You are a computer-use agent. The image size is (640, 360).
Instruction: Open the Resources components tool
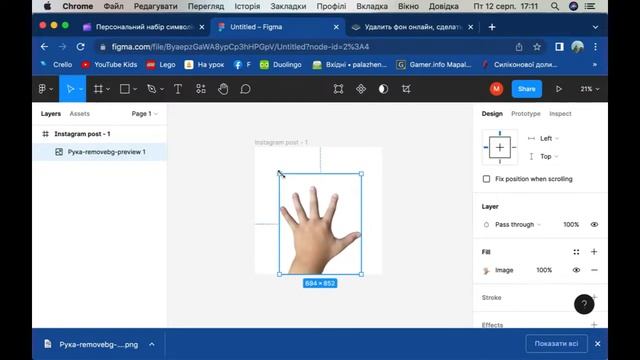tap(200, 89)
